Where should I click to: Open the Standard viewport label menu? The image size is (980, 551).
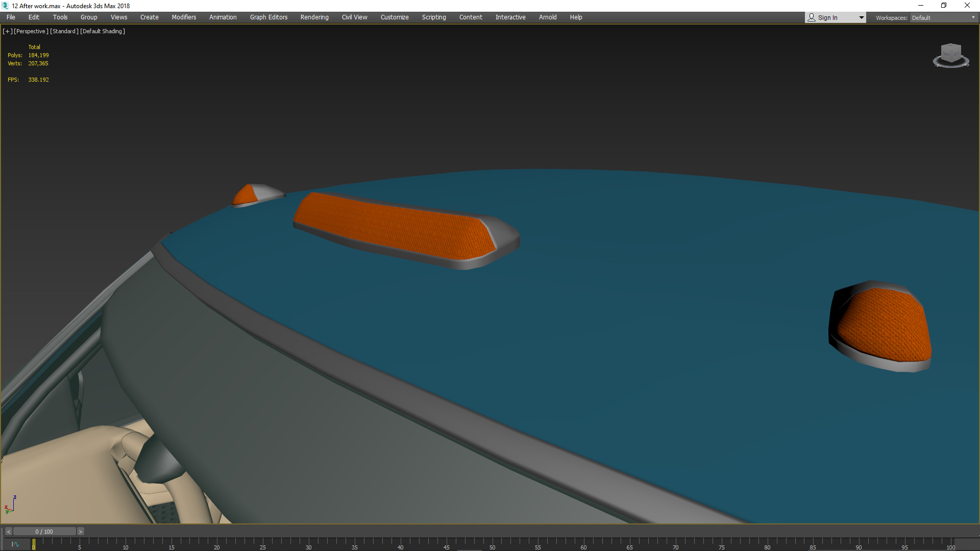[64, 31]
